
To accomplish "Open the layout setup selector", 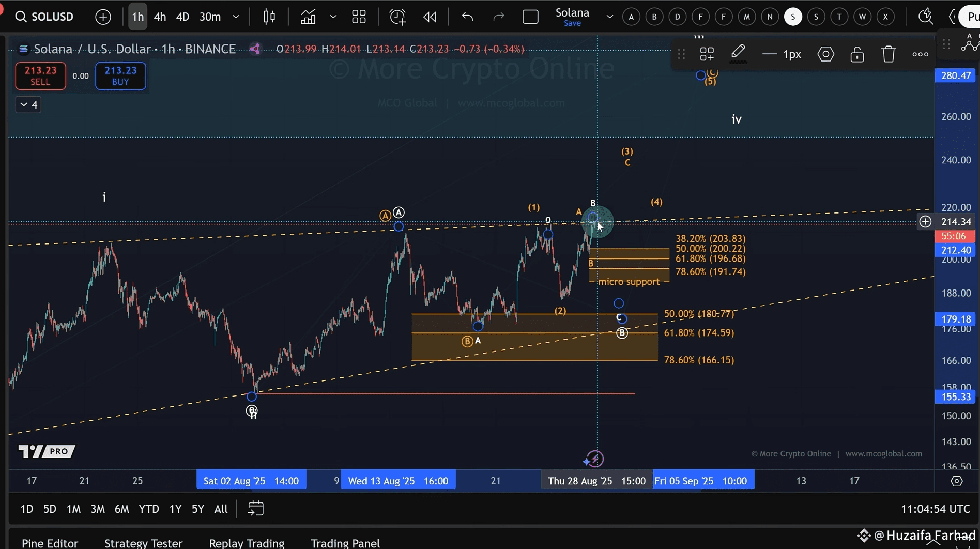I will 530,17.
